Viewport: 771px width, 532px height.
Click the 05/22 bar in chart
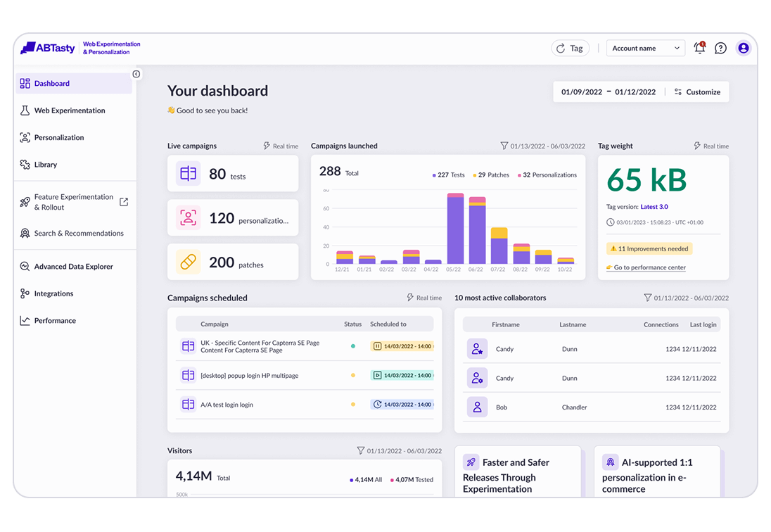pos(455,229)
